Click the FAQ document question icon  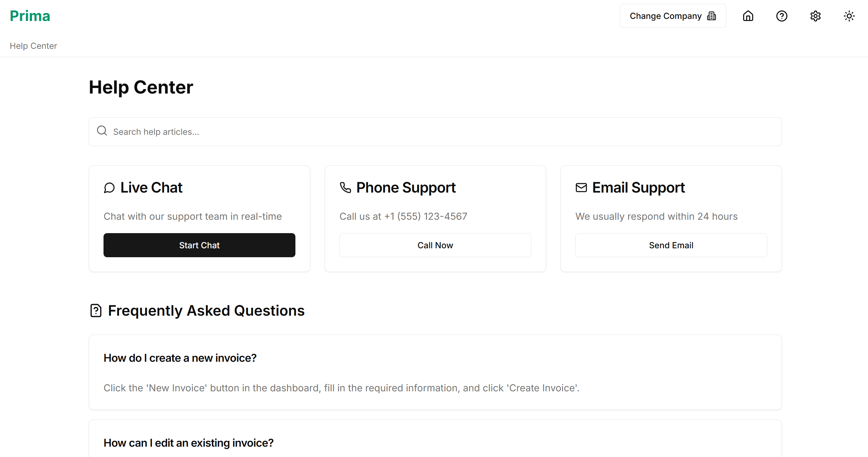(96, 311)
